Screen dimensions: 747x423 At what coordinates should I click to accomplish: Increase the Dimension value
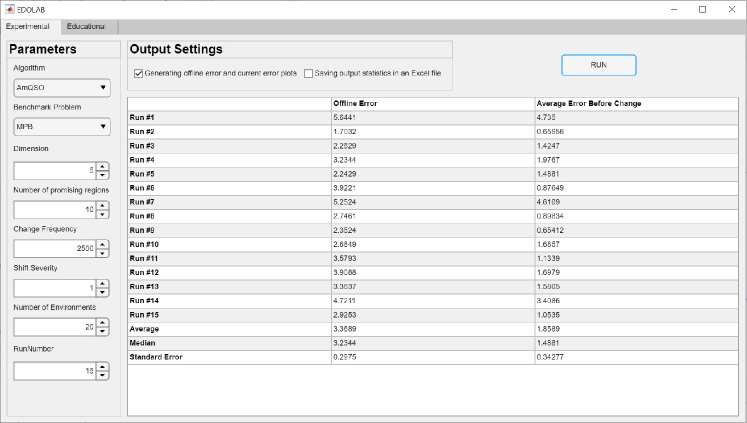click(102, 166)
